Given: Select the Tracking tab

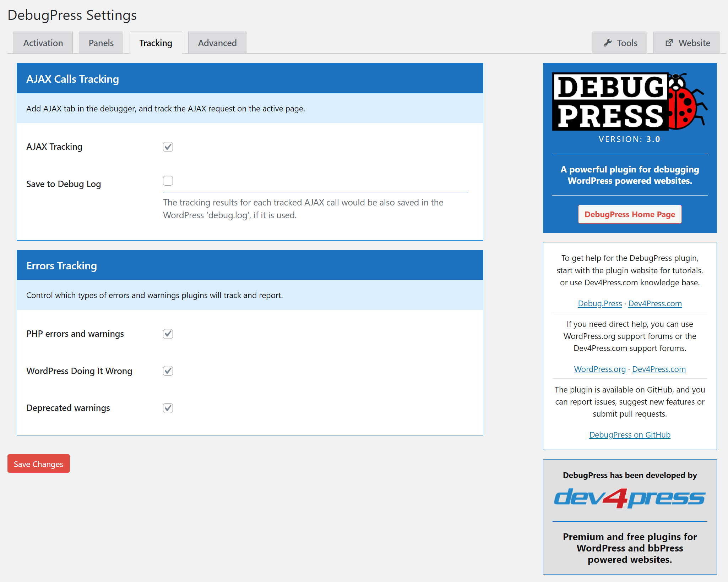Looking at the screenshot, I should (156, 43).
